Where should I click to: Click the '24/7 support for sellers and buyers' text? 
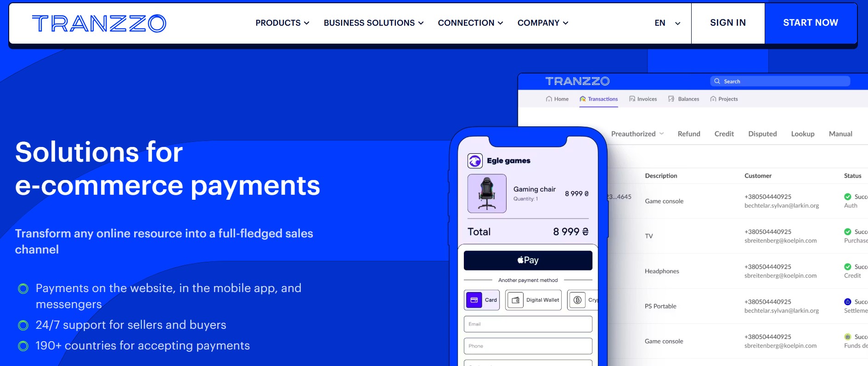tap(131, 325)
